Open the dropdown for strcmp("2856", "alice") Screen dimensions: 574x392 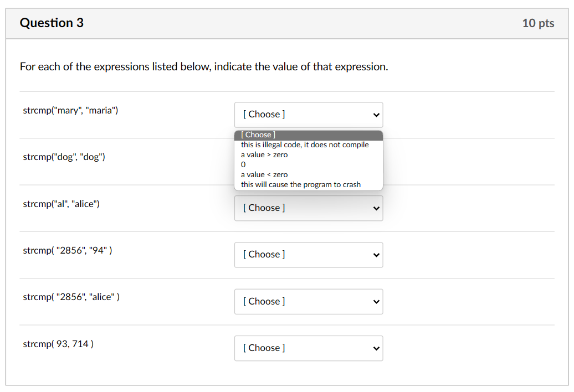click(309, 301)
